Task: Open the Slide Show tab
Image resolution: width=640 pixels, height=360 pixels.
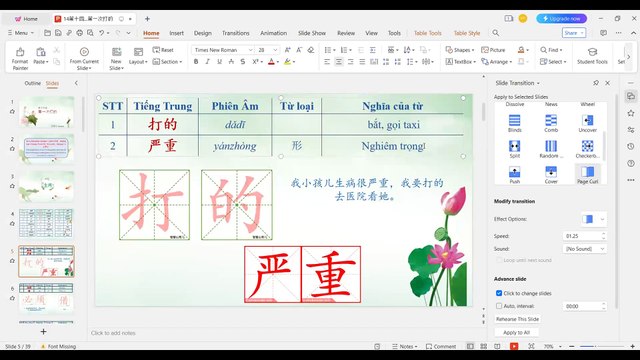Action: [x=312, y=33]
